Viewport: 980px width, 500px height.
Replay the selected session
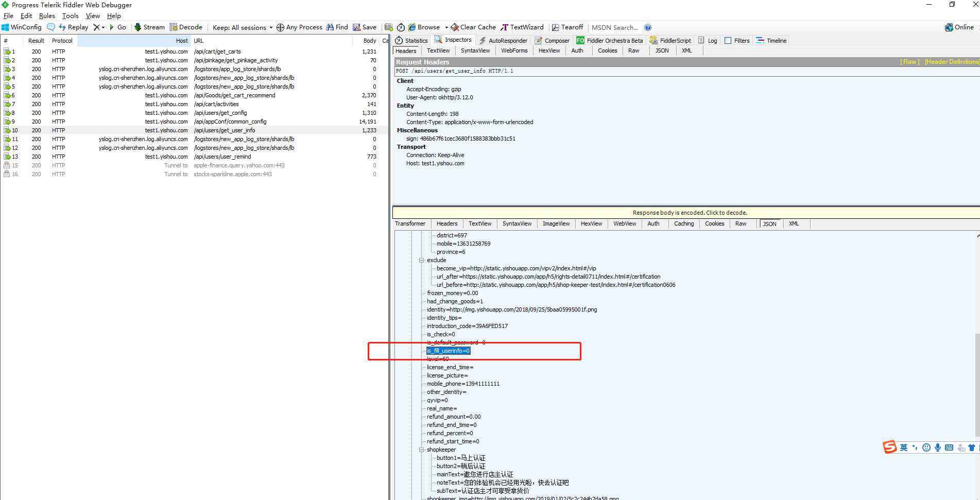click(73, 27)
